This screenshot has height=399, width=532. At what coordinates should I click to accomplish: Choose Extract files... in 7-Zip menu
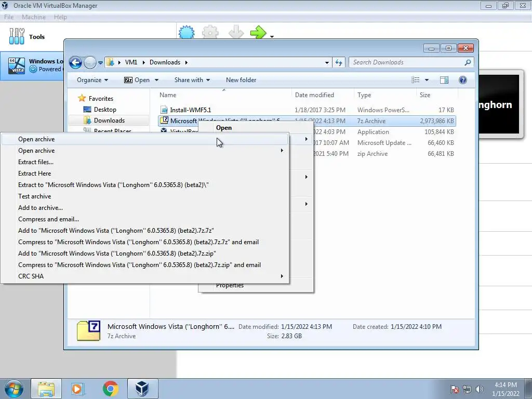pyautogui.click(x=36, y=162)
